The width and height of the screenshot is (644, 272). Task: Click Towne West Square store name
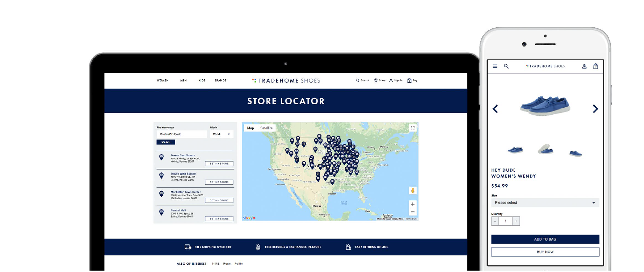point(183,174)
